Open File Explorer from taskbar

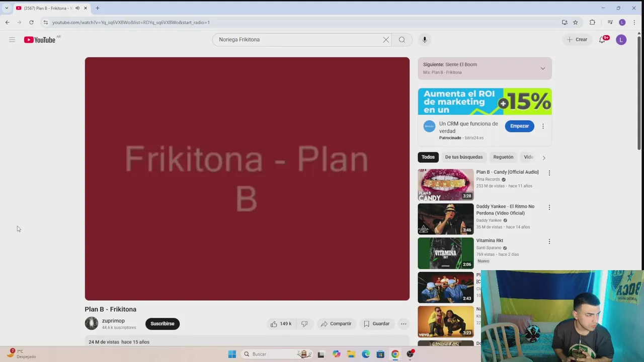point(351,354)
